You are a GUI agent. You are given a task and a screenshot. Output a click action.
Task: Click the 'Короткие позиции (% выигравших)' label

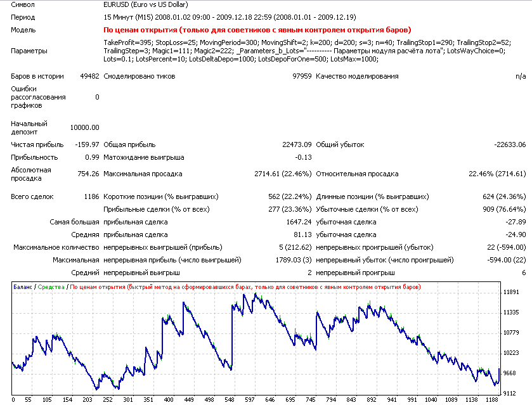161,196
